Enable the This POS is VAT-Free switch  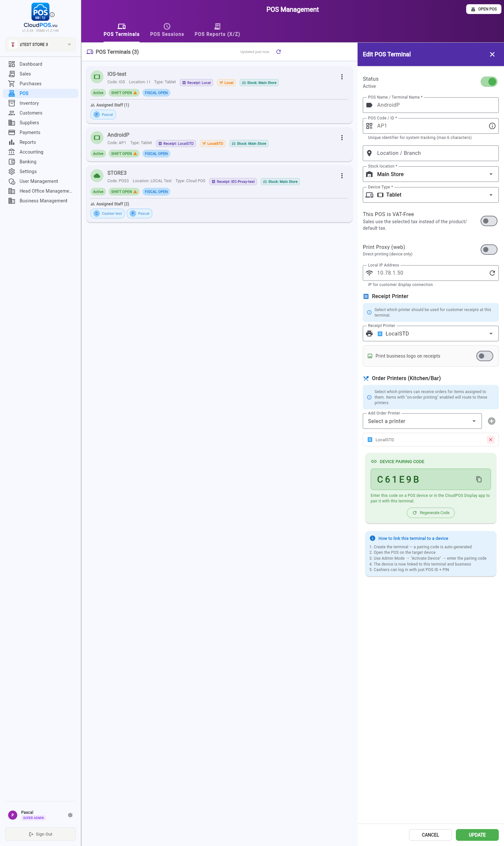tap(489, 221)
